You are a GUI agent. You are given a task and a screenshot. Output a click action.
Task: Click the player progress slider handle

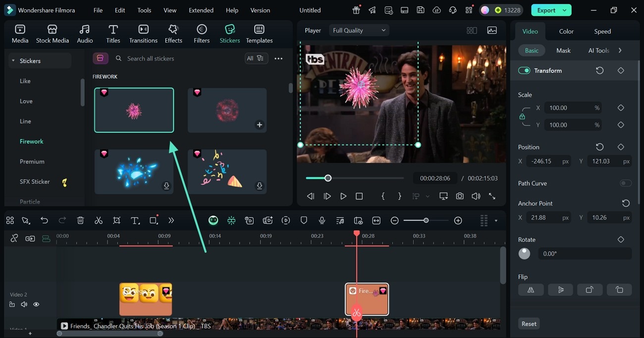tap(328, 178)
